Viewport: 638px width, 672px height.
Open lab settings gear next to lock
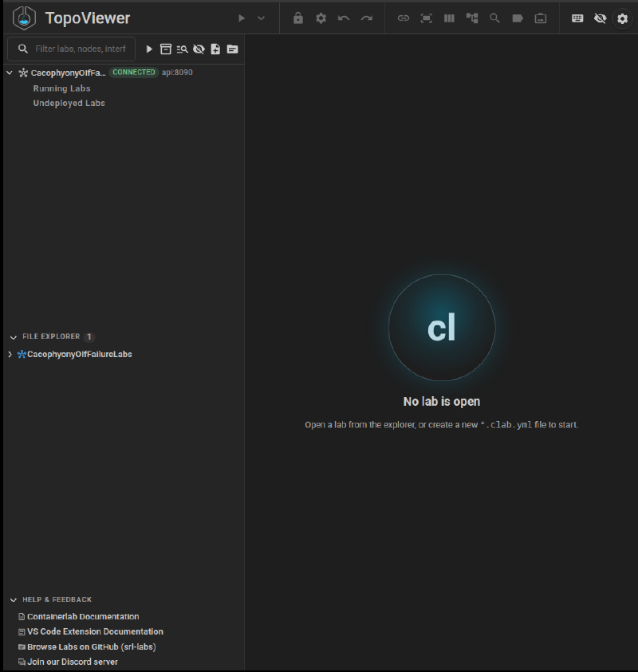[321, 18]
